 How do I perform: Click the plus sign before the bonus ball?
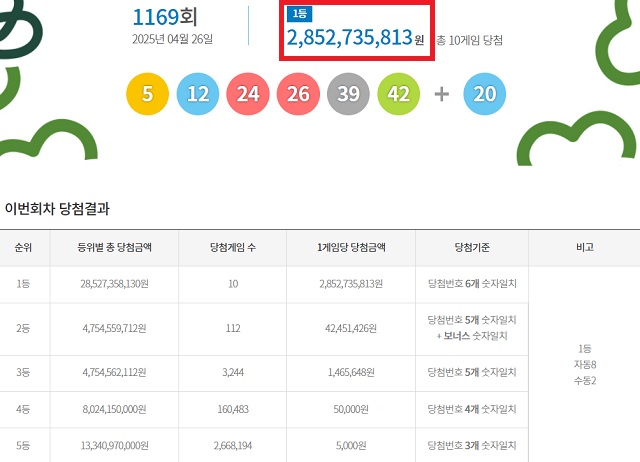click(442, 95)
